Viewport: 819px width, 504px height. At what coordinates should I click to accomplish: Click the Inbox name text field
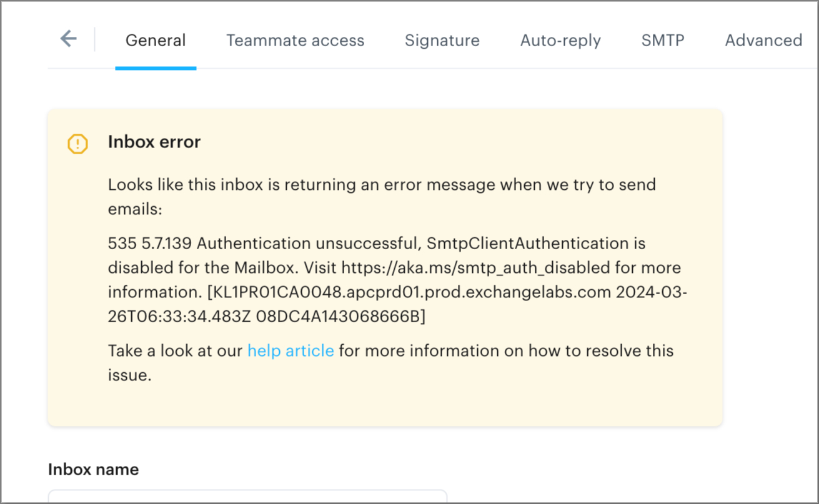[x=247, y=497]
